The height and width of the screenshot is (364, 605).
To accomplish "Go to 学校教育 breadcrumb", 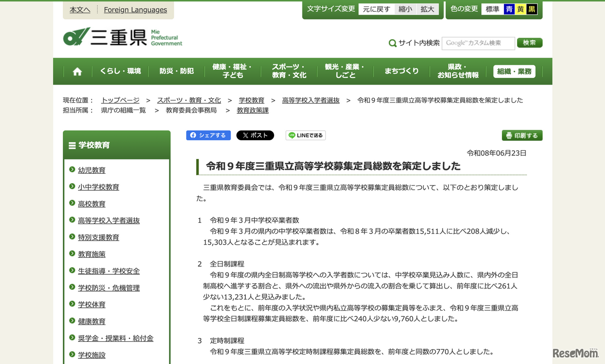I will coord(251,100).
